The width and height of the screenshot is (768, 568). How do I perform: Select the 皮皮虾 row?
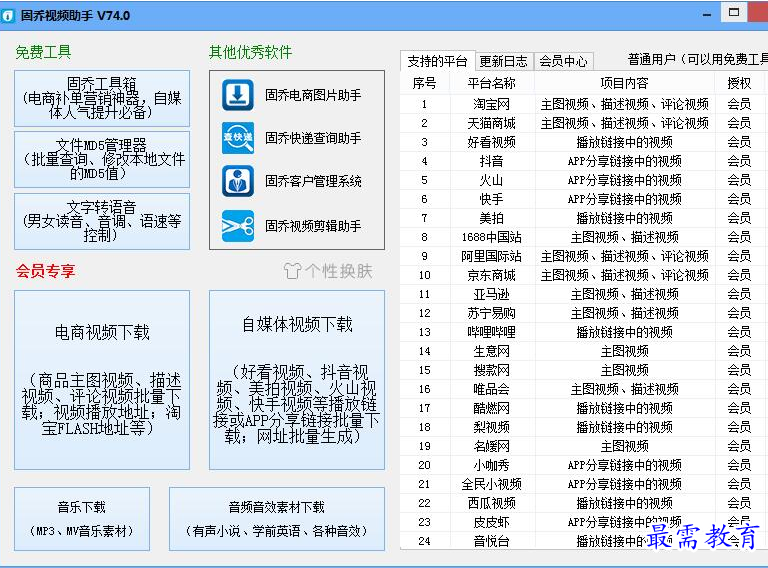tap(583, 522)
